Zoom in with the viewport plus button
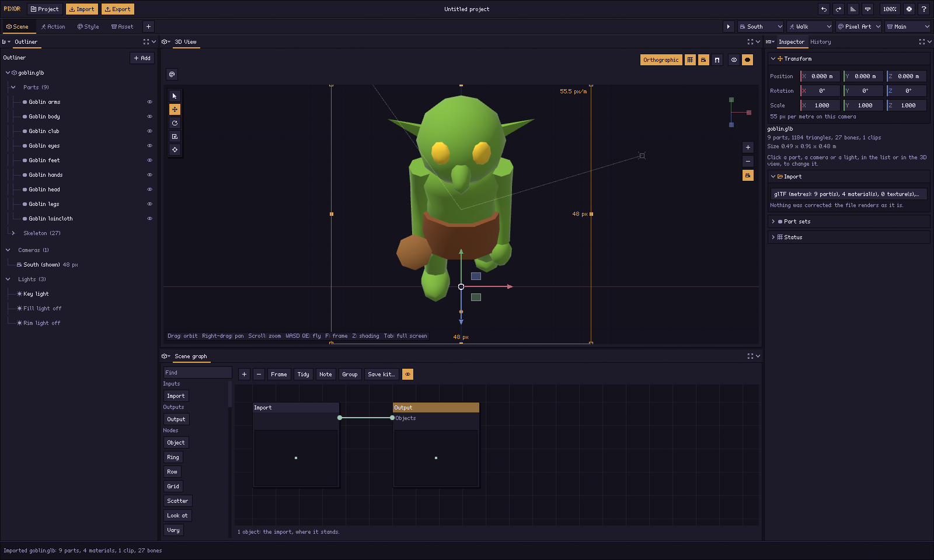 pos(748,148)
